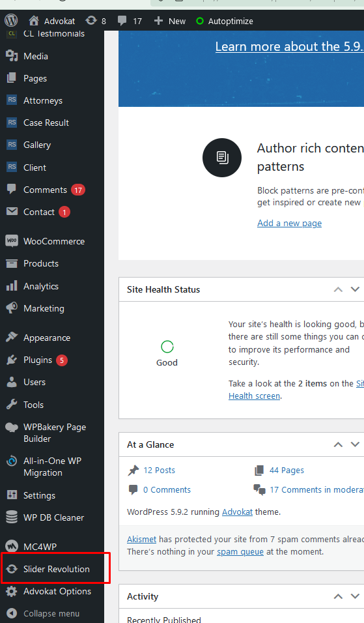
Task: Click the WordPress logo in admin bar
Action: click(x=11, y=21)
